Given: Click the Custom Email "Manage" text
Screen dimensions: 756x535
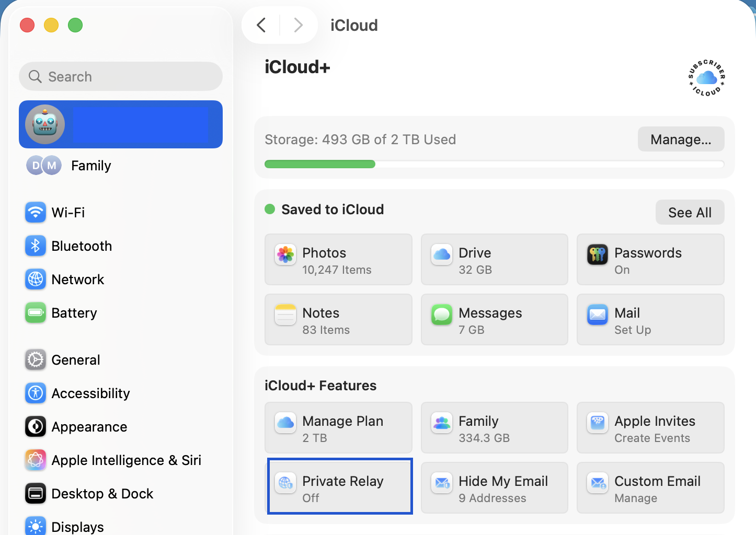Looking at the screenshot, I should pos(636,498).
